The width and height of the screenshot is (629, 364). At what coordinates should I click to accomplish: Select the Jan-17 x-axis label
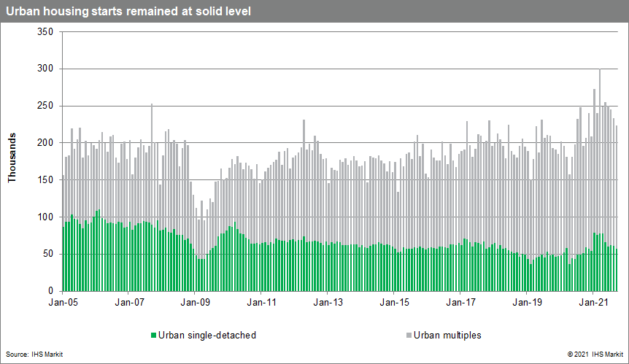(x=460, y=301)
